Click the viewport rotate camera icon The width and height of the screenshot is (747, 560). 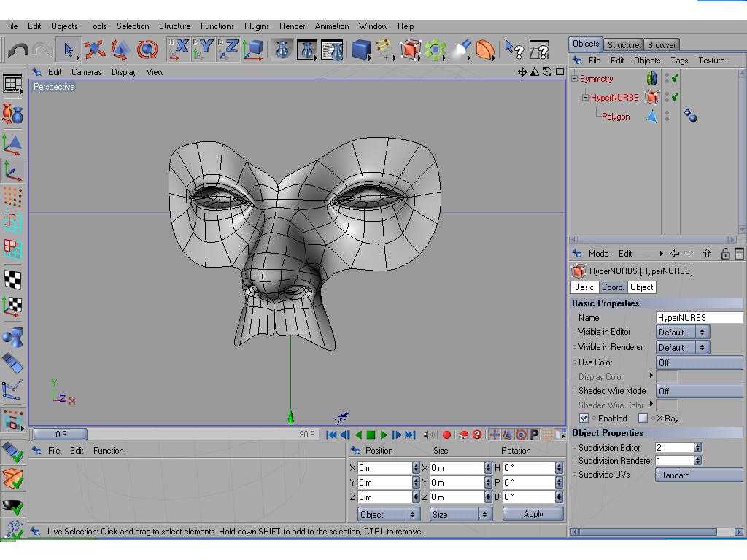(547, 72)
